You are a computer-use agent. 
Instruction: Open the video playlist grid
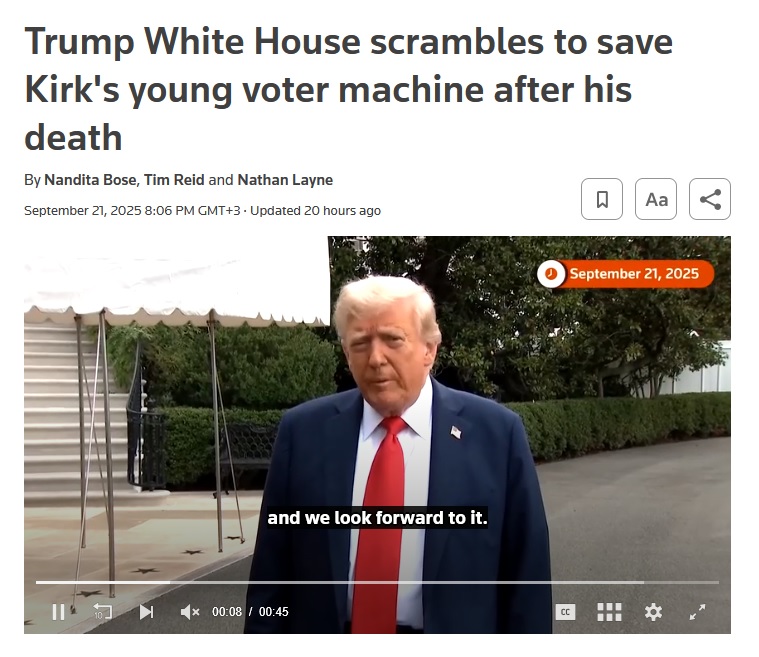coord(609,612)
